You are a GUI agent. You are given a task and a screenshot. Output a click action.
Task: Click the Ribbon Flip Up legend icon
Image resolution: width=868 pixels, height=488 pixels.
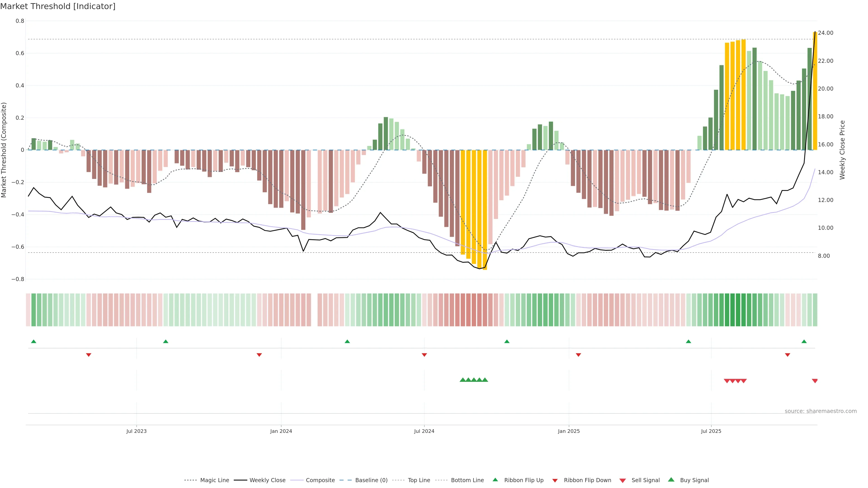(495, 480)
